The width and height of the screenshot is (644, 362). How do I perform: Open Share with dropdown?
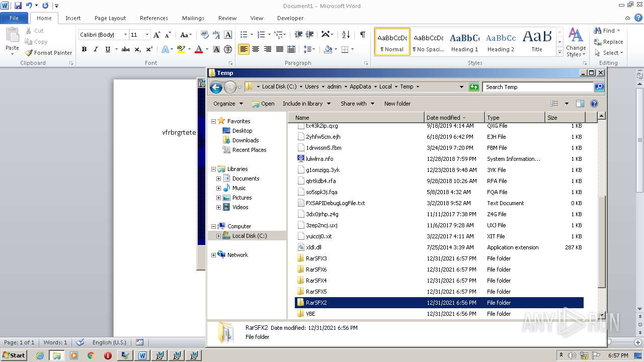click(357, 104)
